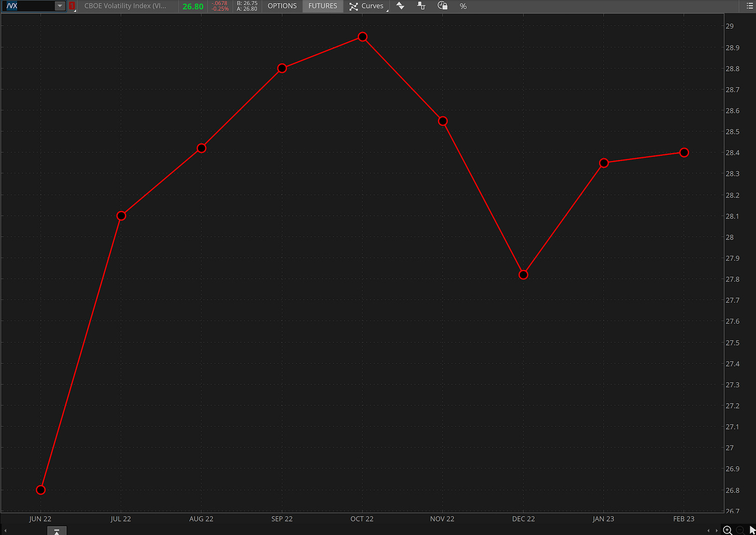Zoom out using the magnifier minus icon
Screen dimensions: 756x535
click(x=740, y=530)
